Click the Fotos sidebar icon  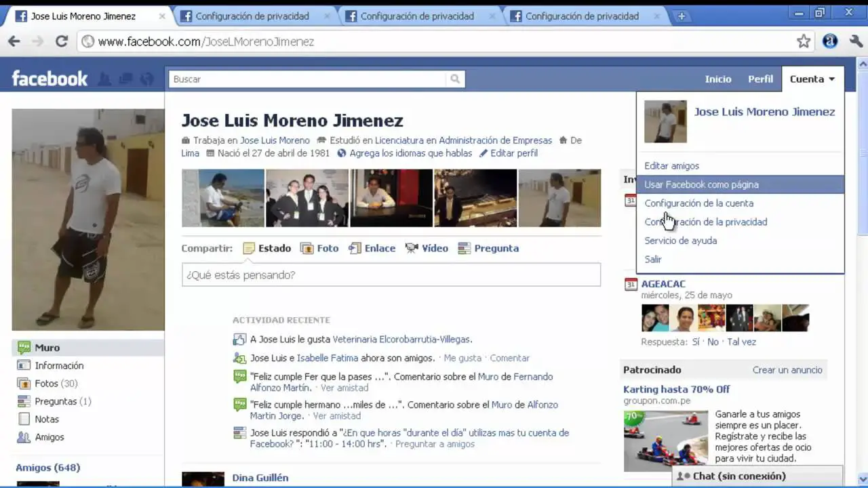tap(24, 383)
